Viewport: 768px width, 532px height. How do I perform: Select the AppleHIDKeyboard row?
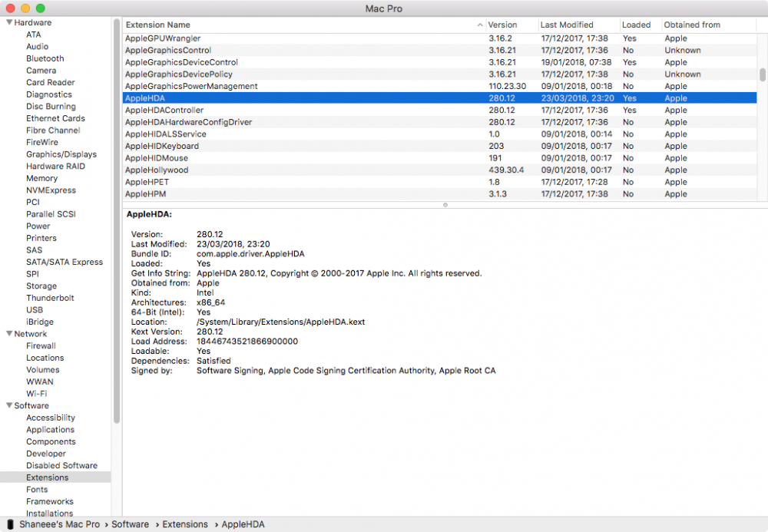[x=439, y=147]
